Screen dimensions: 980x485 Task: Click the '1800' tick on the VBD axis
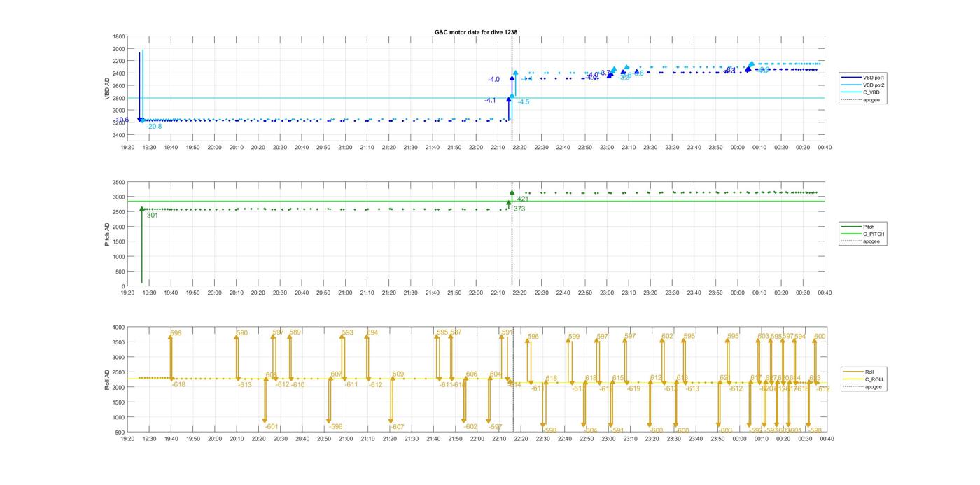click(x=119, y=37)
